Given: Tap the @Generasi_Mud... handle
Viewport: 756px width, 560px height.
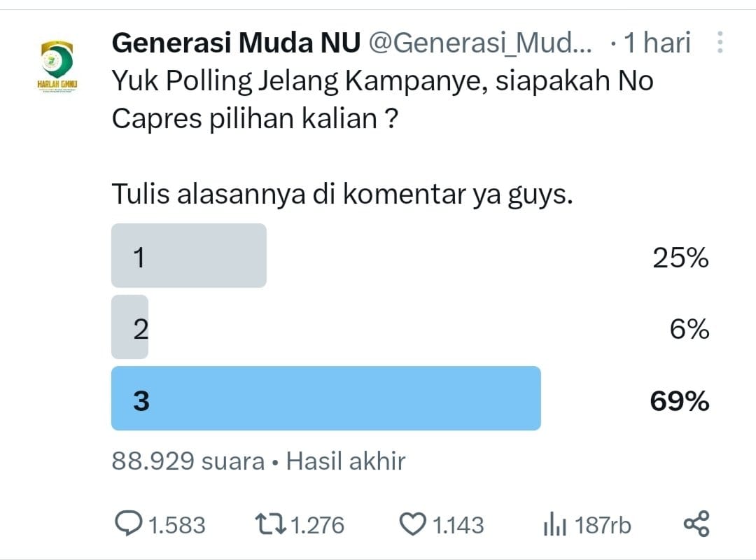Looking at the screenshot, I should (x=480, y=43).
